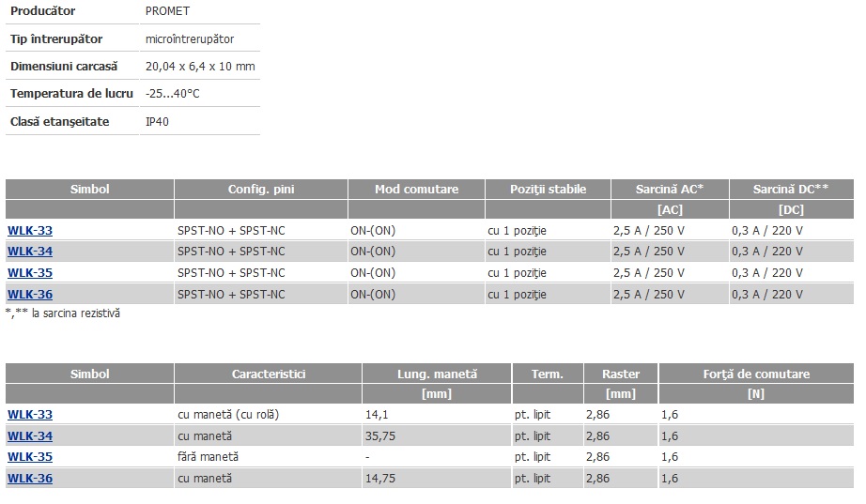The width and height of the screenshot is (866, 504).
Task: Select the Poziţii stabile column header
Action: coord(548,190)
